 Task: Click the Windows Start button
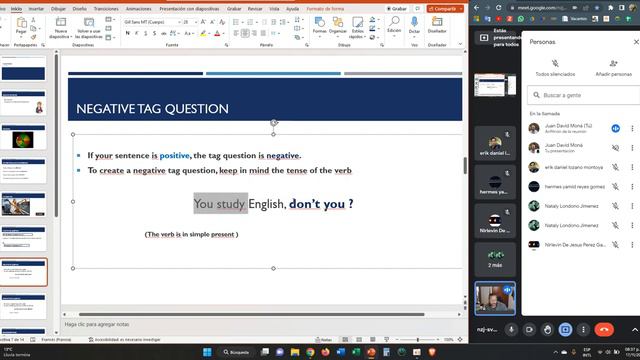pyautogui.click(x=207, y=352)
